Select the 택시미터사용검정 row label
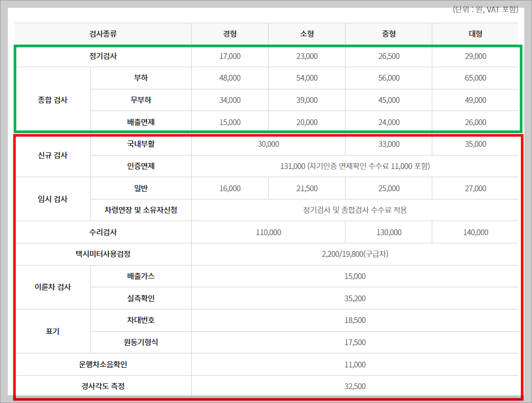The height and width of the screenshot is (403, 532). click(x=103, y=254)
